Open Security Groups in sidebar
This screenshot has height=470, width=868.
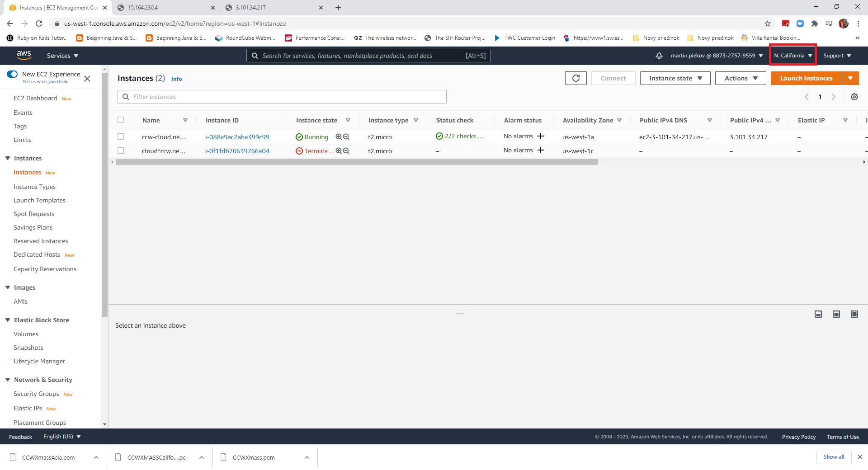pos(36,394)
